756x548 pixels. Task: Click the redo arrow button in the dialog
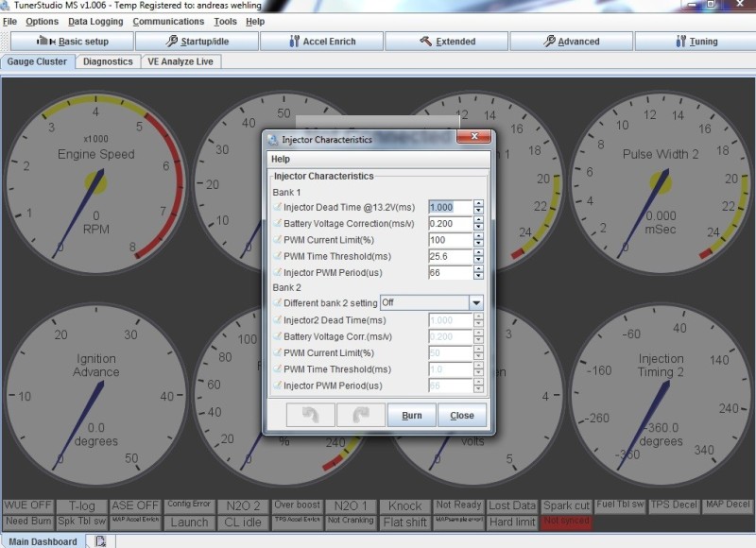[x=361, y=415]
